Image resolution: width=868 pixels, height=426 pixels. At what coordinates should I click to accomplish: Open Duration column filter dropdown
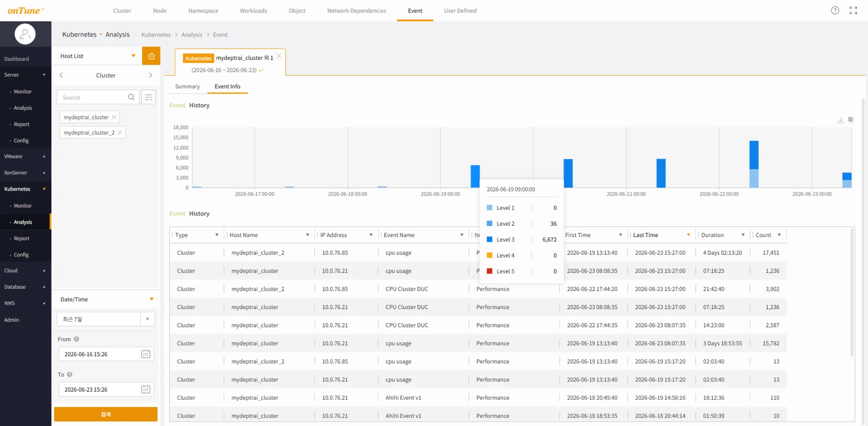(x=743, y=235)
